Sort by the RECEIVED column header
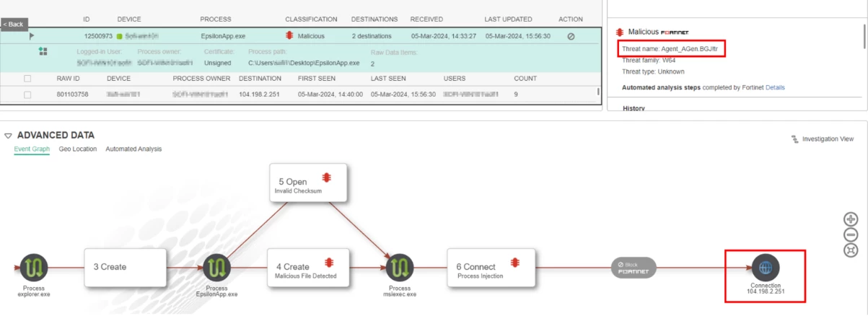The height and width of the screenshot is (316, 868). click(x=426, y=19)
